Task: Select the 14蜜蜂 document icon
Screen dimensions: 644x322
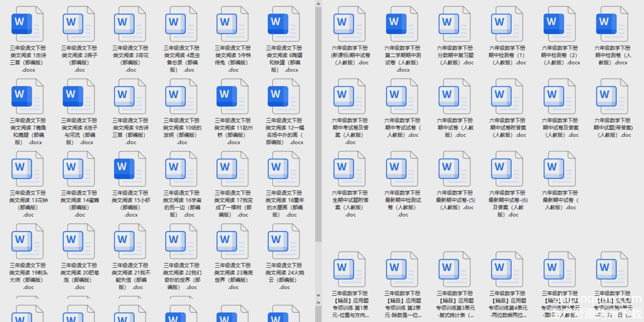Action: (x=79, y=169)
